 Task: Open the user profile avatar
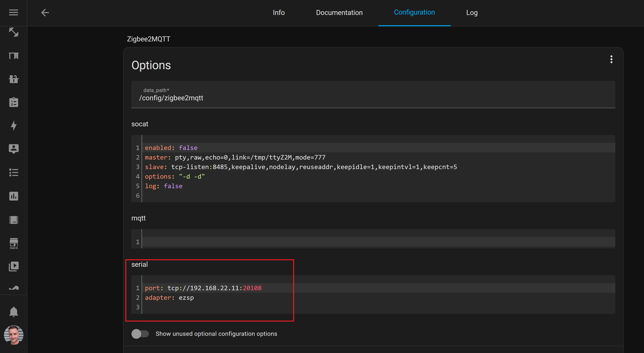13,335
